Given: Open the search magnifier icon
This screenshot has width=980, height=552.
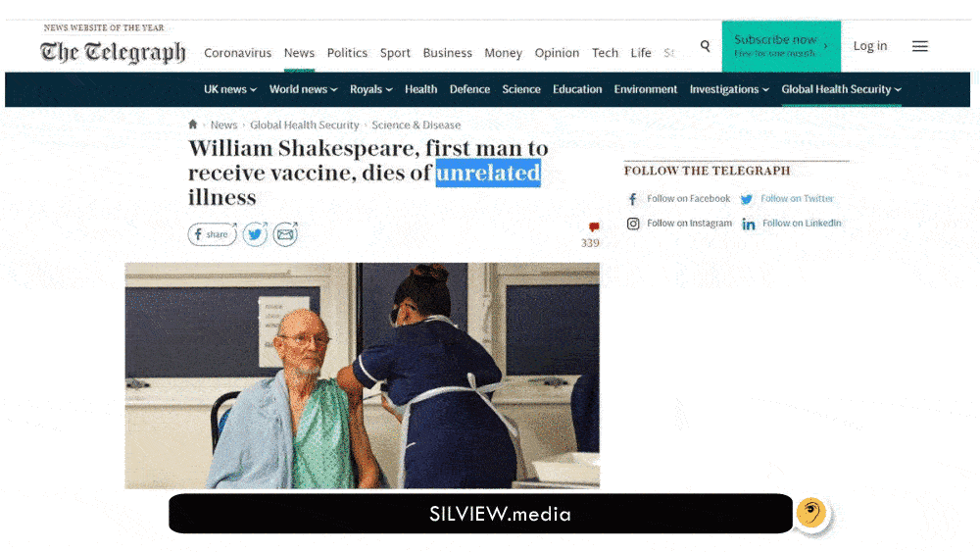Looking at the screenshot, I should click(705, 46).
